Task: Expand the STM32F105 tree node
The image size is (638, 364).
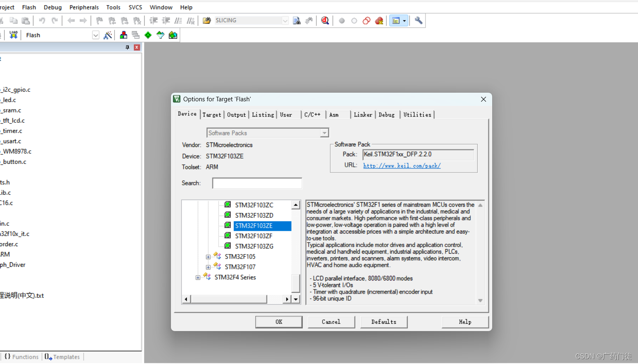Action: coord(208,257)
